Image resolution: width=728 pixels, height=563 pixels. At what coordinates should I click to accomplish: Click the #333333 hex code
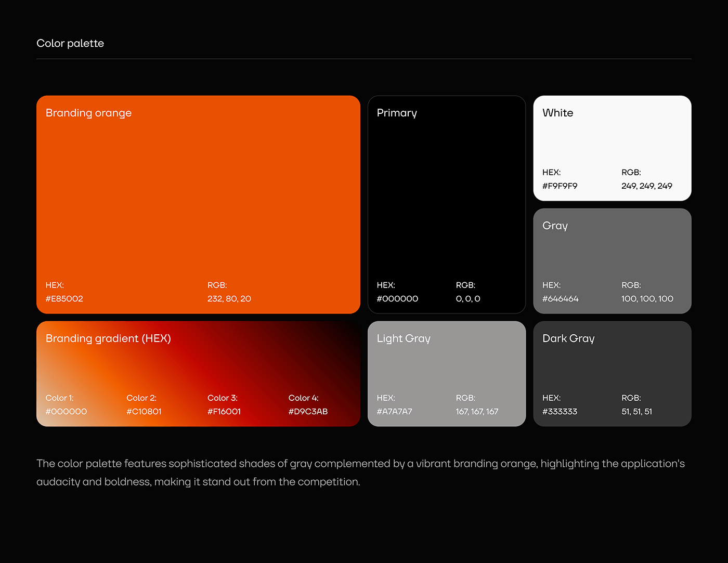pos(560,412)
